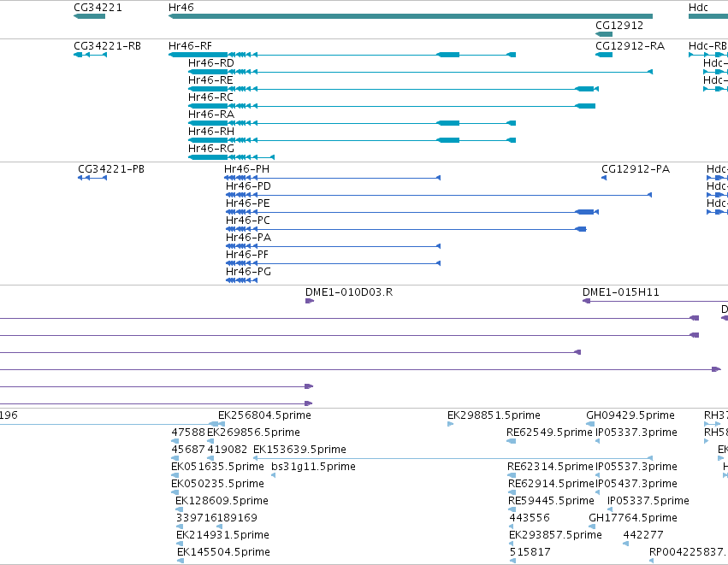Select the 515817 feature label
728x565 pixels.
[530, 552]
